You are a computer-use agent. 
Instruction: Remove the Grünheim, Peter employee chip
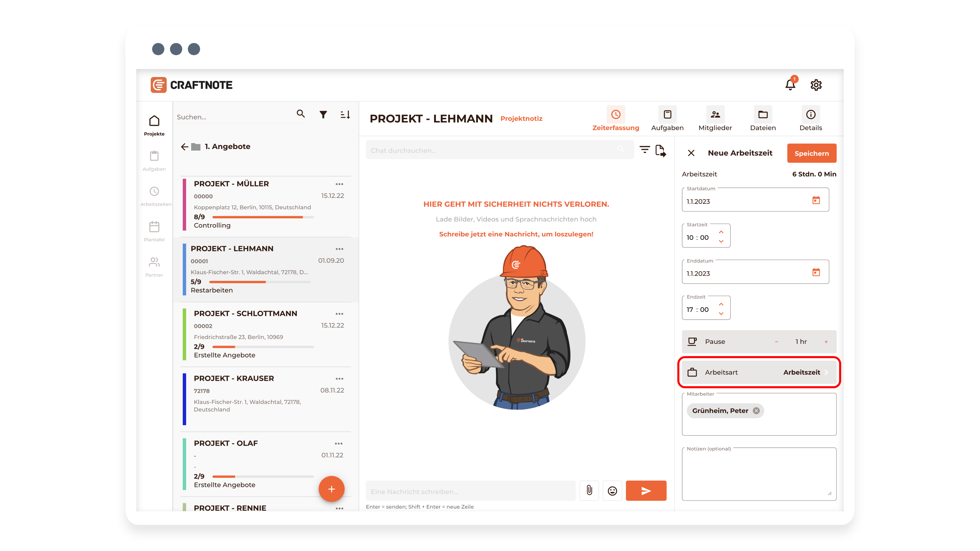point(756,411)
